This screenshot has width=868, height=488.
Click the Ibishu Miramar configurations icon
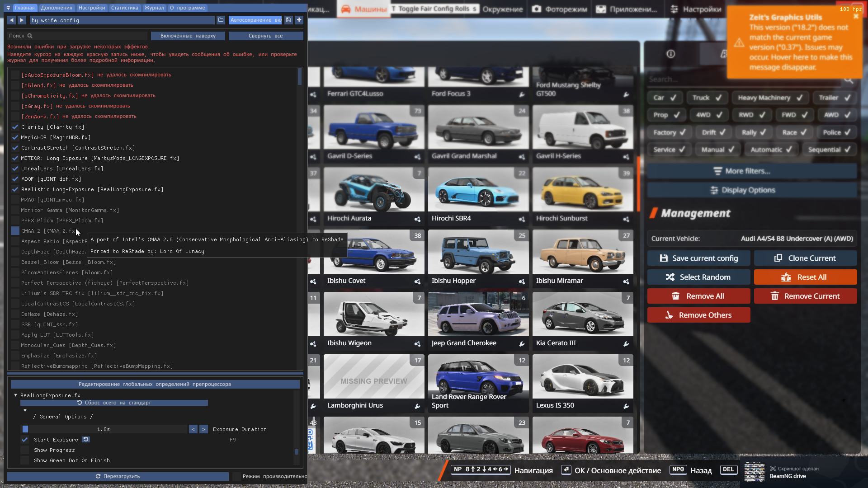coord(626,282)
